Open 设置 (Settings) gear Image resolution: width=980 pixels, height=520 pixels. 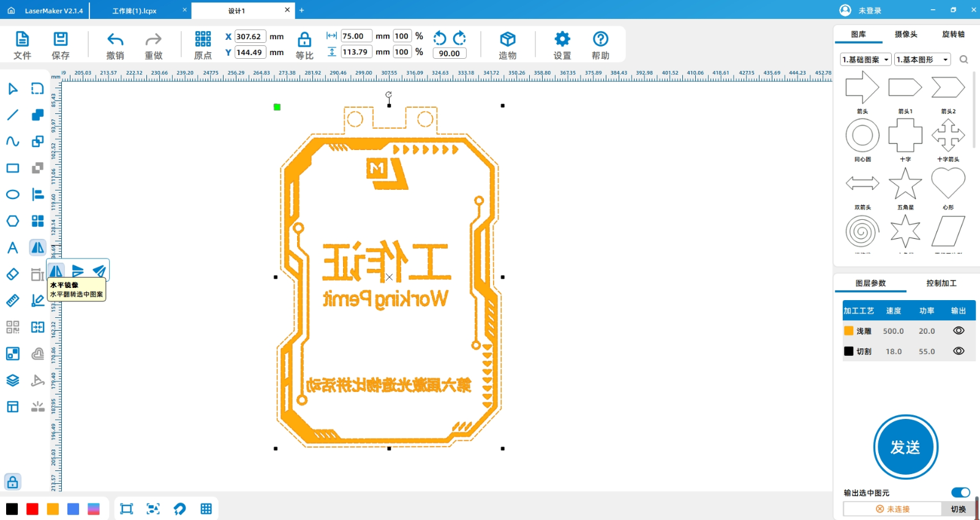click(562, 39)
